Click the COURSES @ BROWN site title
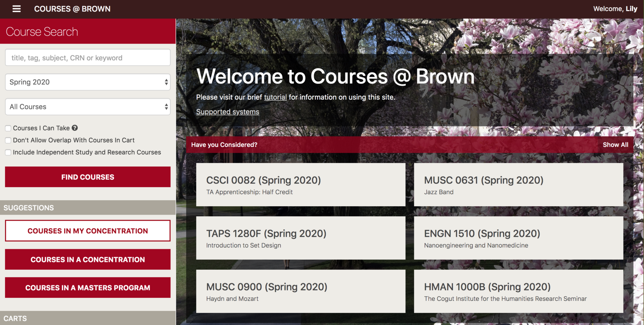Screen dimensions: 644x325 [x=72, y=9]
